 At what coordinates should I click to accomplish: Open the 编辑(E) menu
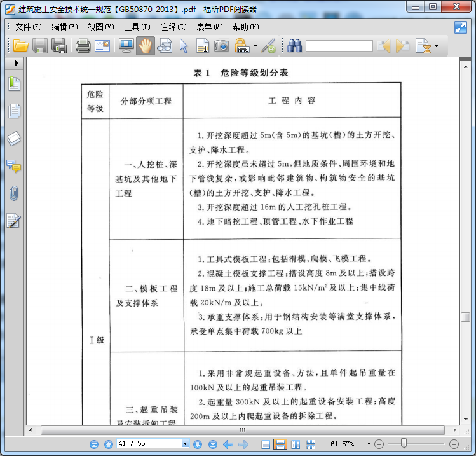pyautogui.click(x=65, y=27)
